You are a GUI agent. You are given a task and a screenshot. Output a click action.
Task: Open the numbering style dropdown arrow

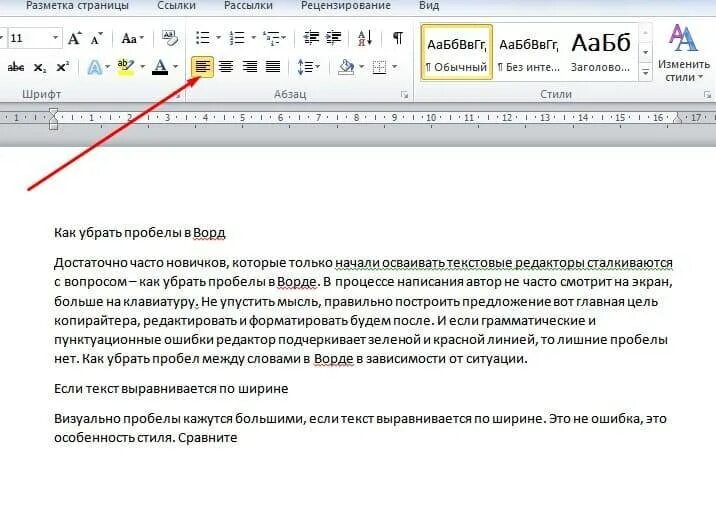coord(253,38)
